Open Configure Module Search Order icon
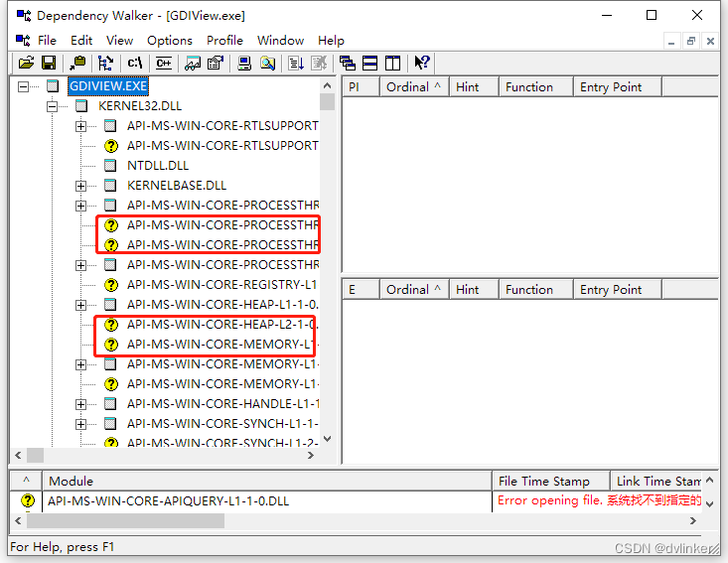Viewport: 728px width, 563px height. pyautogui.click(x=267, y=63)
